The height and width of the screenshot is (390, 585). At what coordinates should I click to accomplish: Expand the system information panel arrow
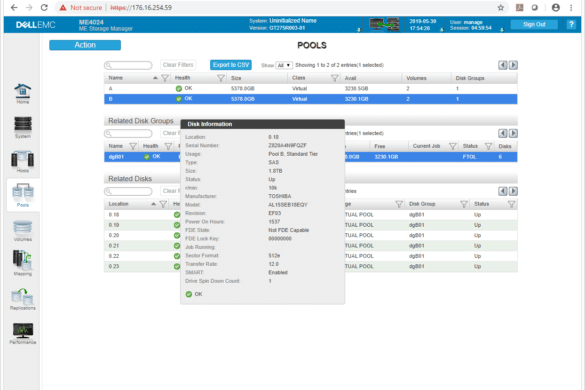coord(359,30)
